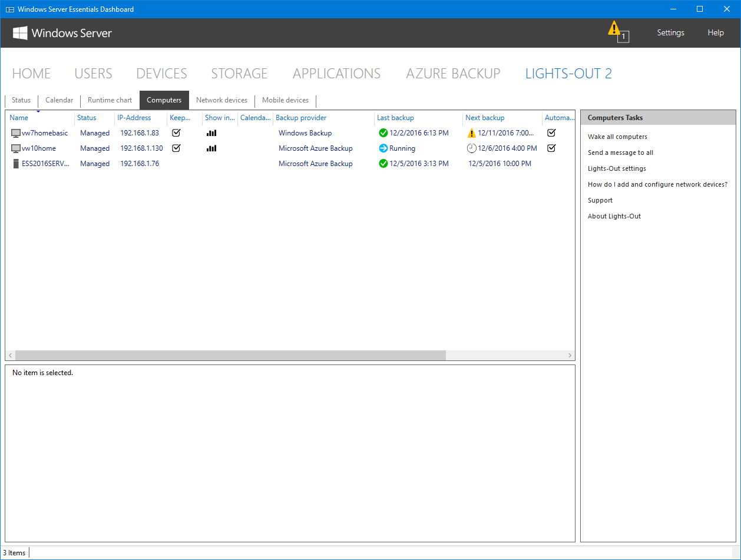The height and width of the screenshot is (560, 741).
Task: Toggle Automatic checkbox for vw10home
Action: pos(551,148)
